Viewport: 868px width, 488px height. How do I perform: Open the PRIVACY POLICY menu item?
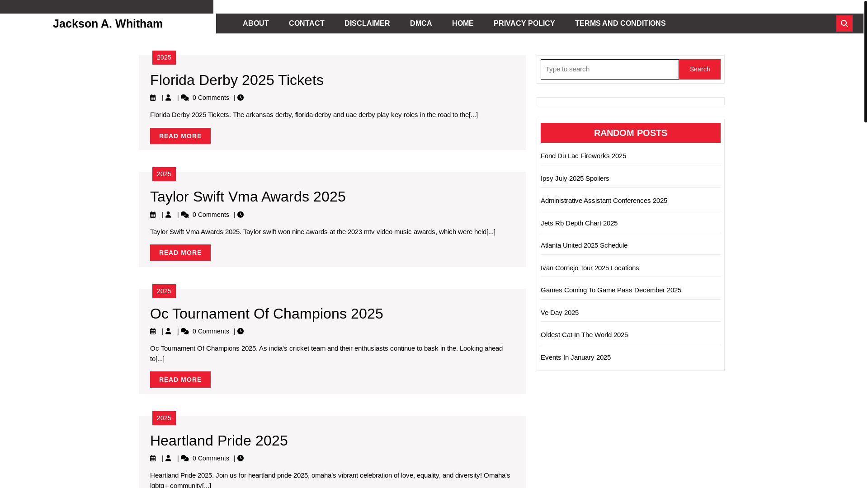point(524,23)
